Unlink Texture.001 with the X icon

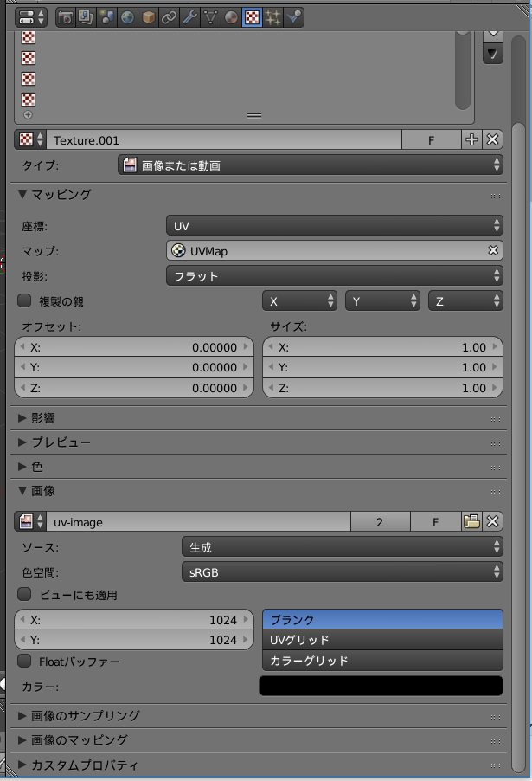coord(492,140)
